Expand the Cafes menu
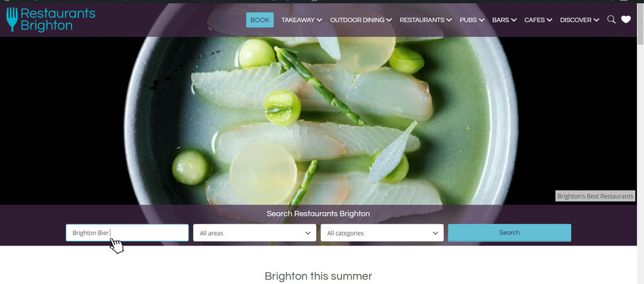 click(x=538, y=20)
